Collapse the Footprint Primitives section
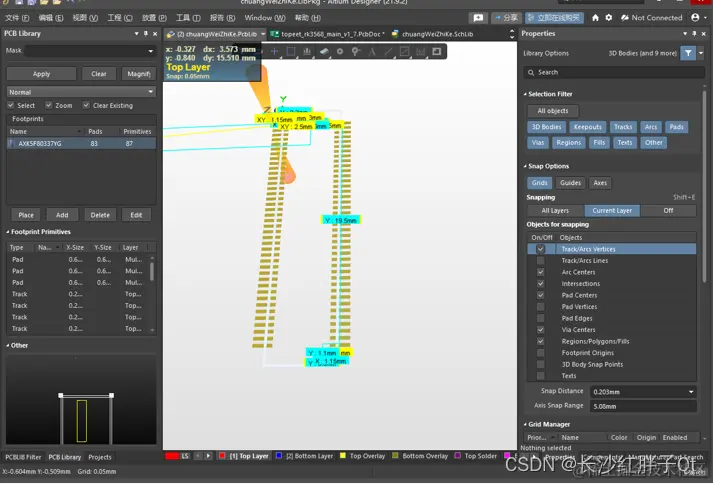713x485 pixels. (8, 232)
